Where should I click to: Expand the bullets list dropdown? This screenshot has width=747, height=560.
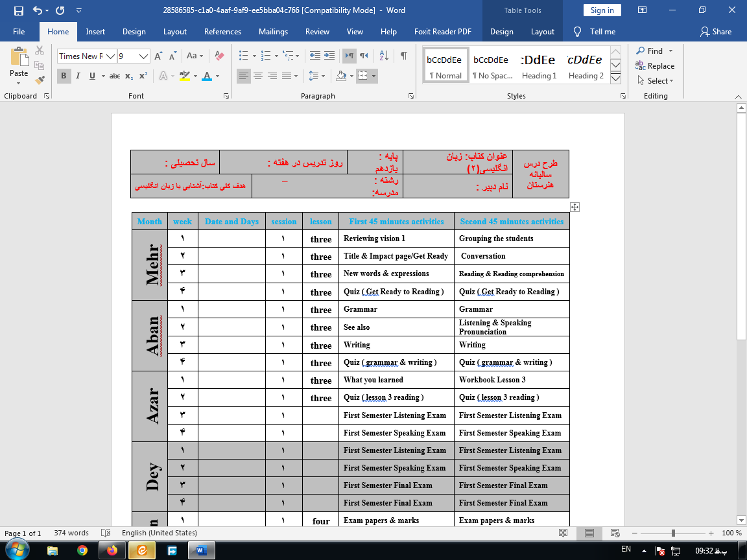[x=254, y=56]
